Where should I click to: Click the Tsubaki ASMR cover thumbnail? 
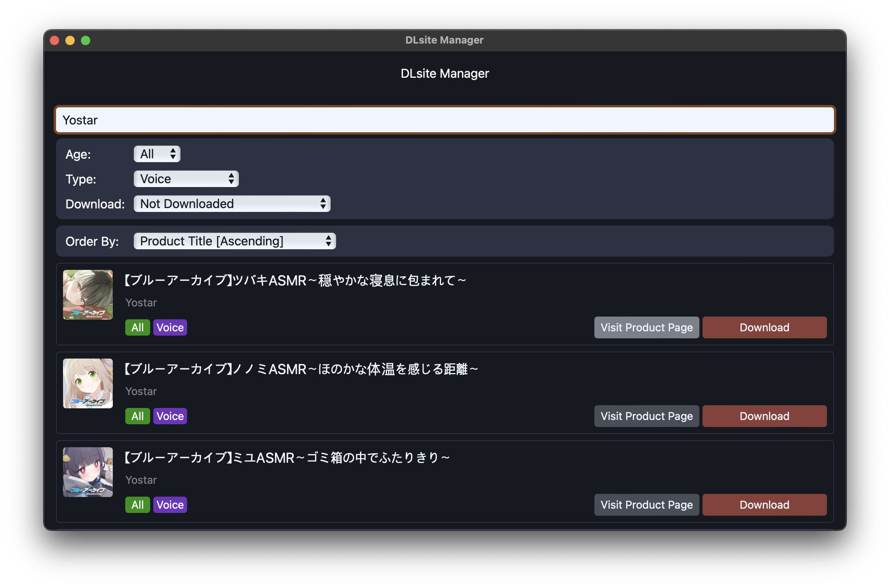point(88,295)
